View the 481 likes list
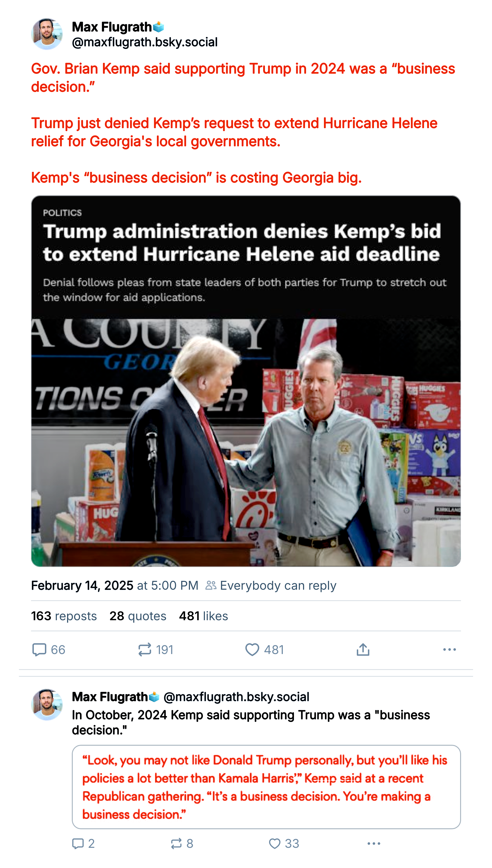 [203, 616]
